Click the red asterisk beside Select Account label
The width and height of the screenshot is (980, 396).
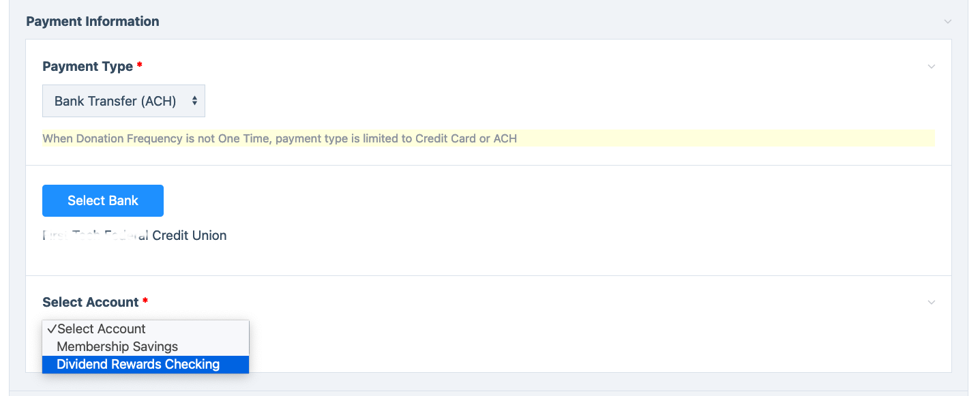click(x=145, y=302)
